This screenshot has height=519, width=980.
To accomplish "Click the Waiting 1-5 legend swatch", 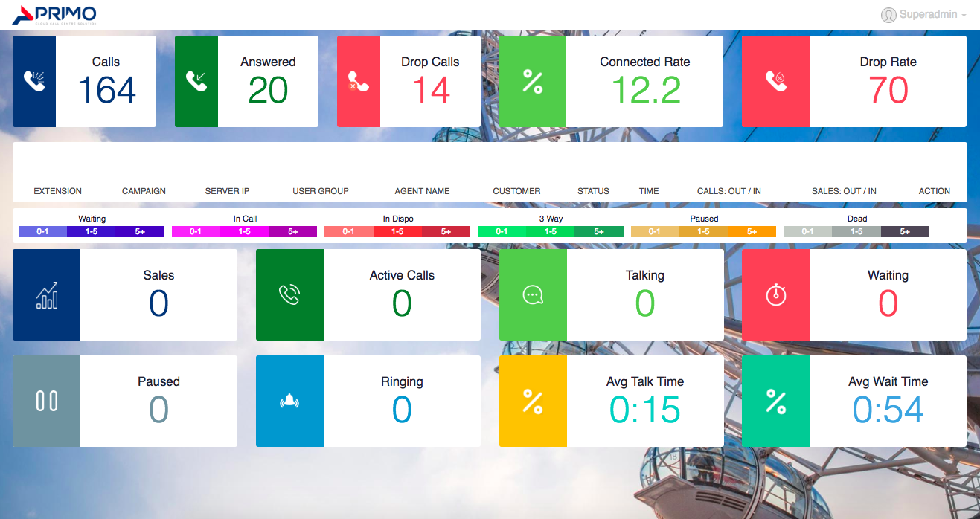I will 92,231.
